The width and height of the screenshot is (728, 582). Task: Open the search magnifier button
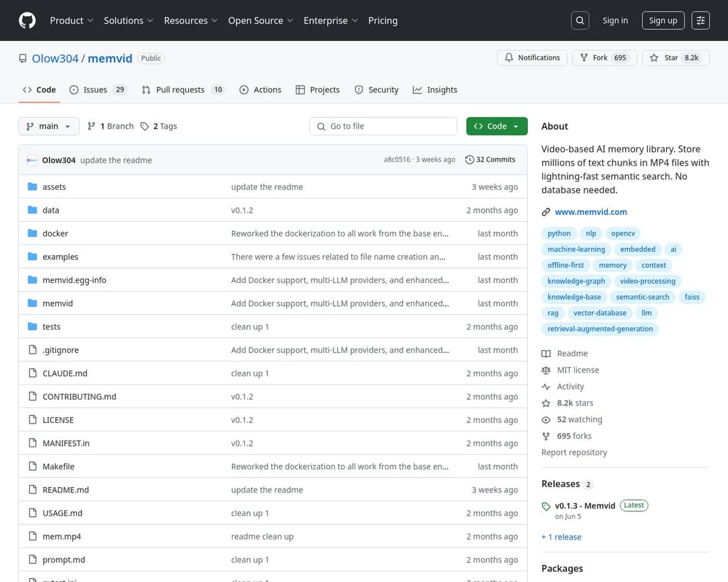click(x=580, y=20)
